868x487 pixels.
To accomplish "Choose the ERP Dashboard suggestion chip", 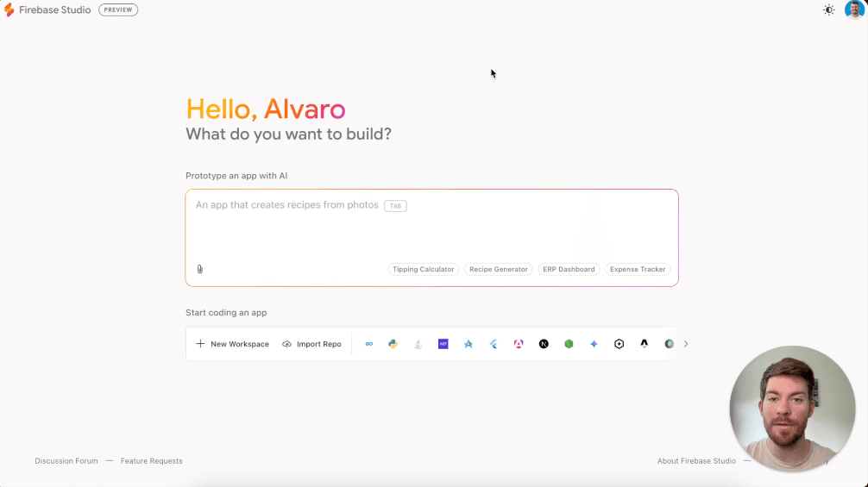I will point(569,269).
